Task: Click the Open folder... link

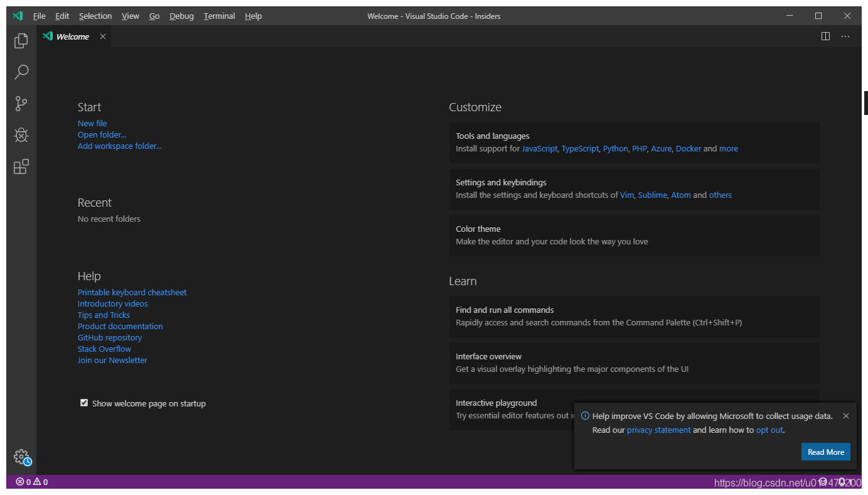Action: [102, 134]
